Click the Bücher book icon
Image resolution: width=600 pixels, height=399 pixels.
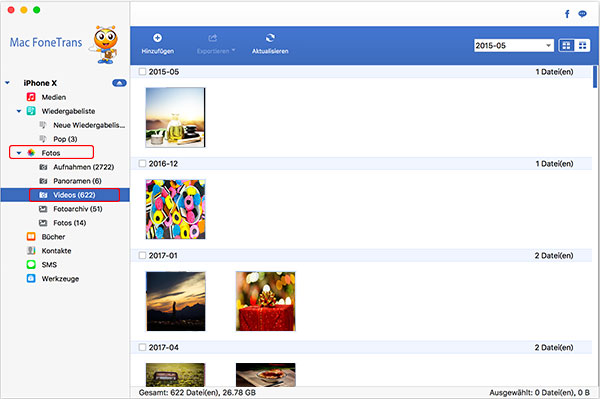(31, 236)
